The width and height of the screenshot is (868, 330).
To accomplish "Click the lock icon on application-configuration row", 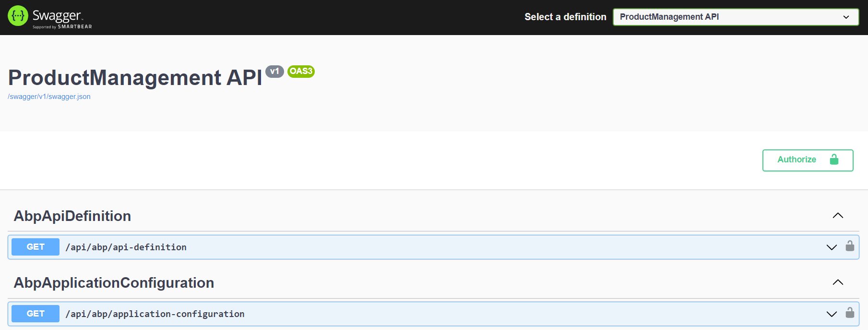I will [850, 313].
